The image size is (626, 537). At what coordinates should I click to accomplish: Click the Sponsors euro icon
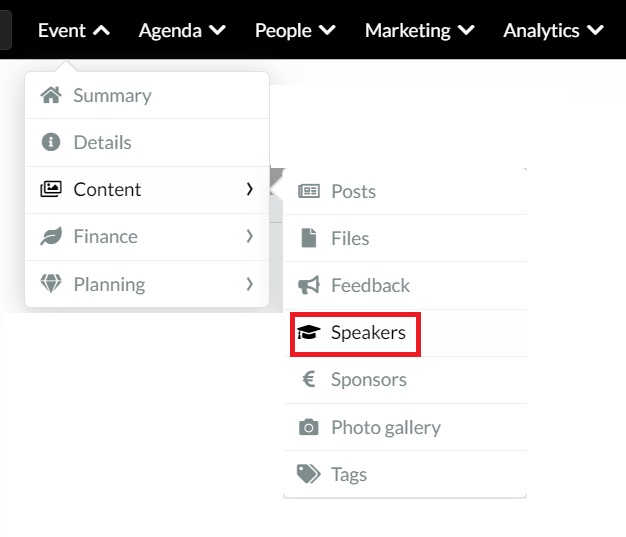pyautogui.click(x=309, y=379)
